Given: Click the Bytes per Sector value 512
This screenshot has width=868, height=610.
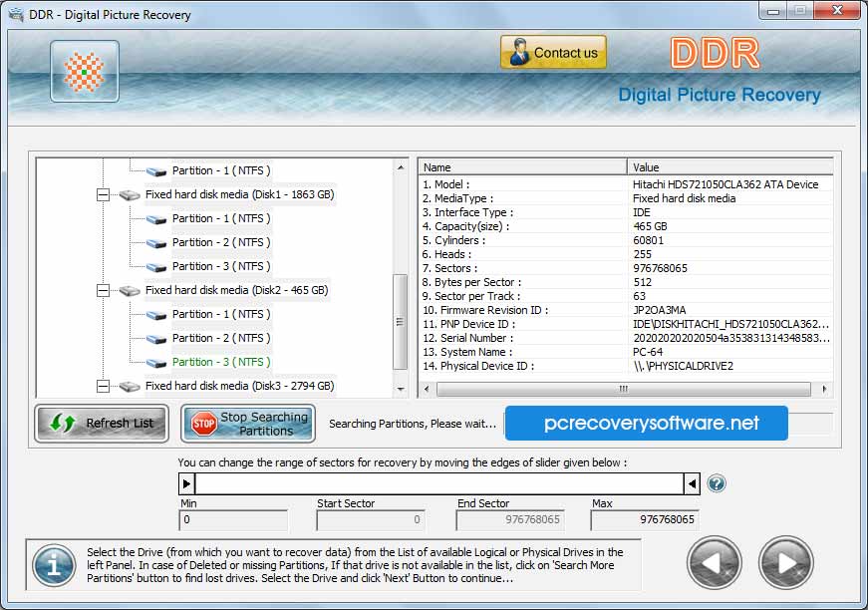Looking at the screenshot, I should tap(642, 282).
